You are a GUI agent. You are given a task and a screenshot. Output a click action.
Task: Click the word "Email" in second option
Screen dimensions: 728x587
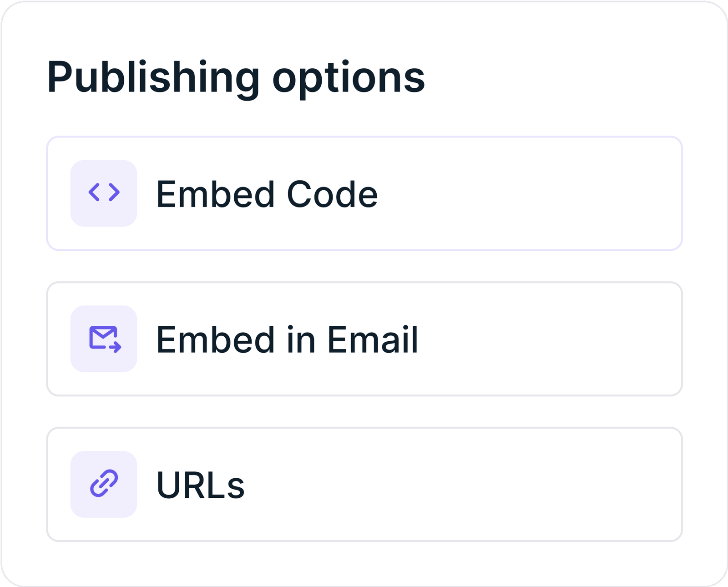click(372, 340)
